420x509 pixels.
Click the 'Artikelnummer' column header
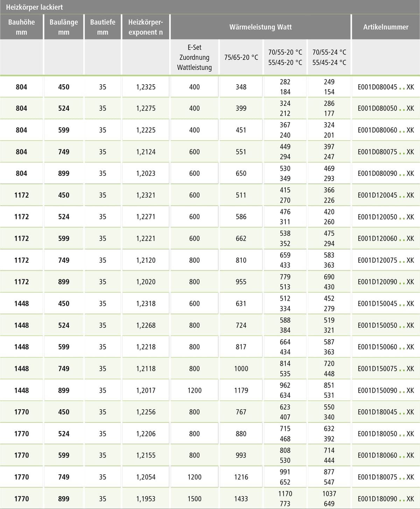click(386, 27)
